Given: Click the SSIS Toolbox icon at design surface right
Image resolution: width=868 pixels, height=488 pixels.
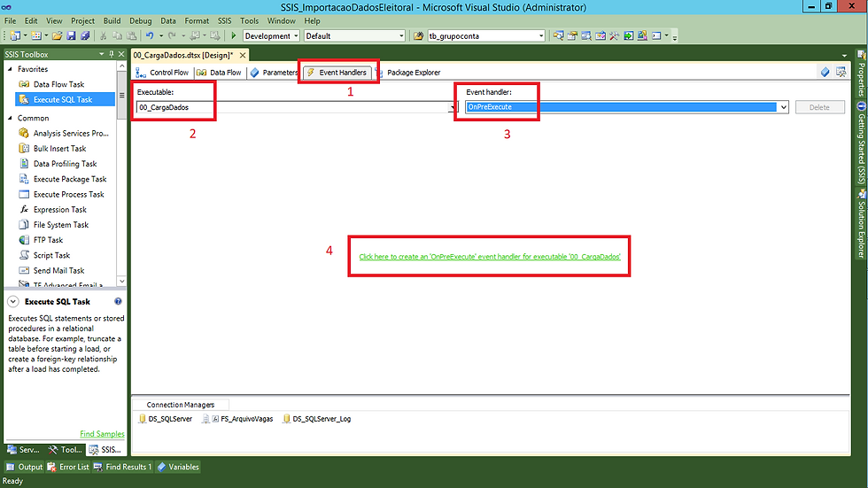Looking at the screenshot, I should [841, 72].
